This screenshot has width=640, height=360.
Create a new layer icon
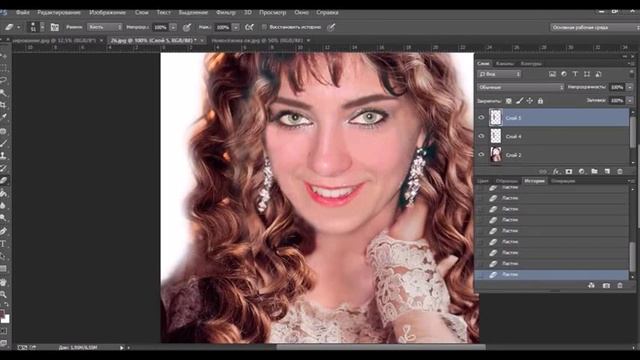pyautogui.click(x=607, y=171)
